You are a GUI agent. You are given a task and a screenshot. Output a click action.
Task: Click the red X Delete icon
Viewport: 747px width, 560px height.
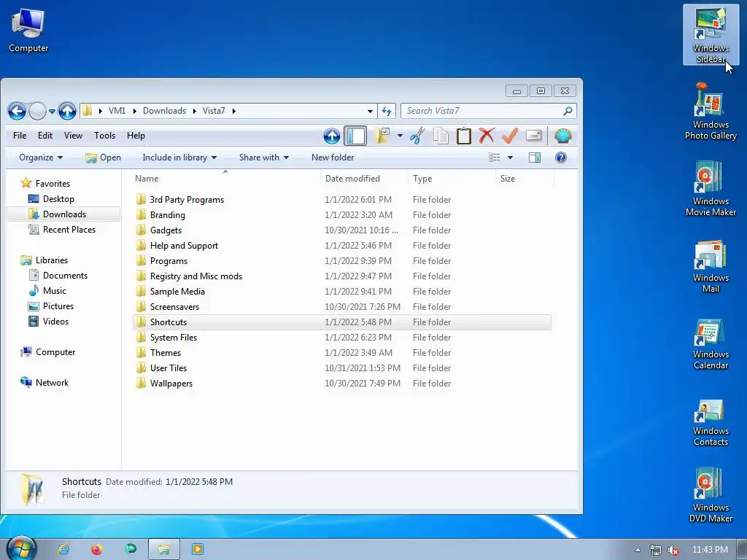click(487, 136)
